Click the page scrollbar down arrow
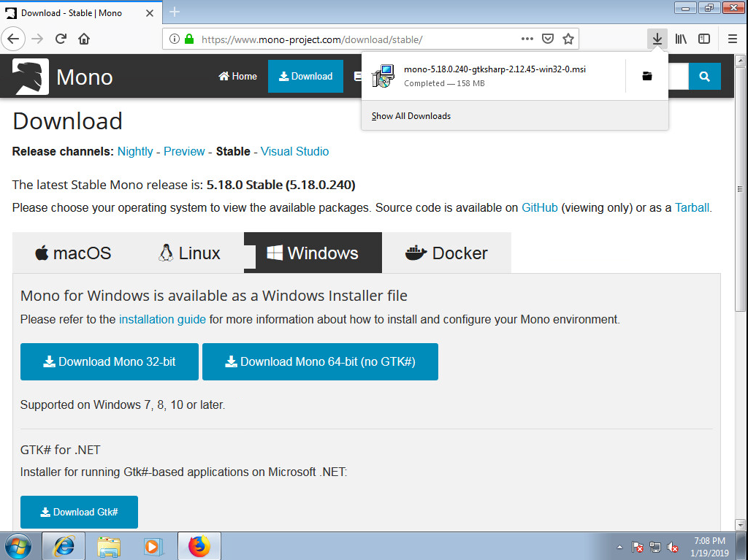The height and width of the screenshot is (560, 748). pos(741,525)
